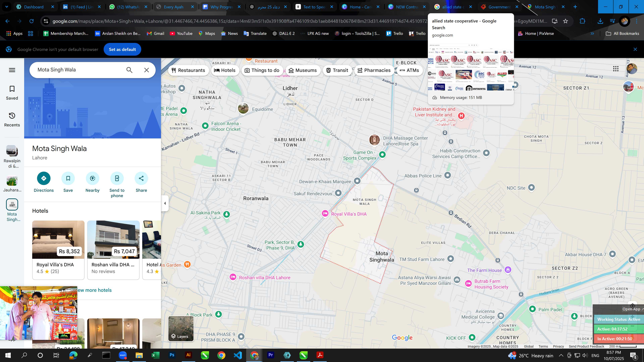644x362 pixels.
Task: Select Roshan villa DHA Lahore map pin
Action: pyautogui.click(x=233, y=277)
